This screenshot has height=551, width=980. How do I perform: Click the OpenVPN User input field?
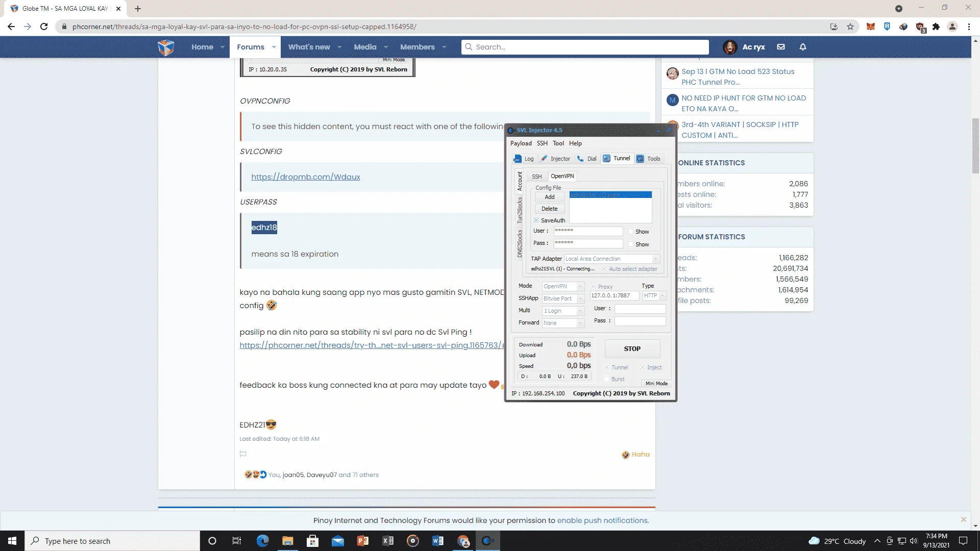588,231
